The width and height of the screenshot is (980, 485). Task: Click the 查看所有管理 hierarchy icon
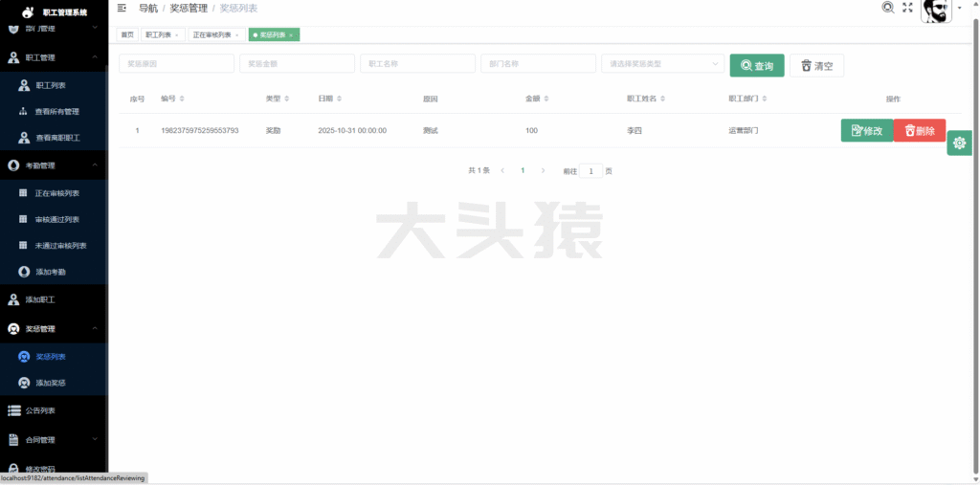click(x=24, y=112)
